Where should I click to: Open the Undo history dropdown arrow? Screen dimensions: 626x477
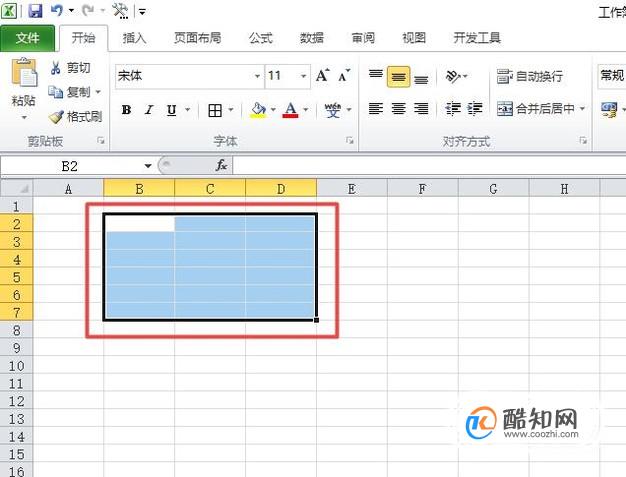pyautogui.click(x=71, y=10)
